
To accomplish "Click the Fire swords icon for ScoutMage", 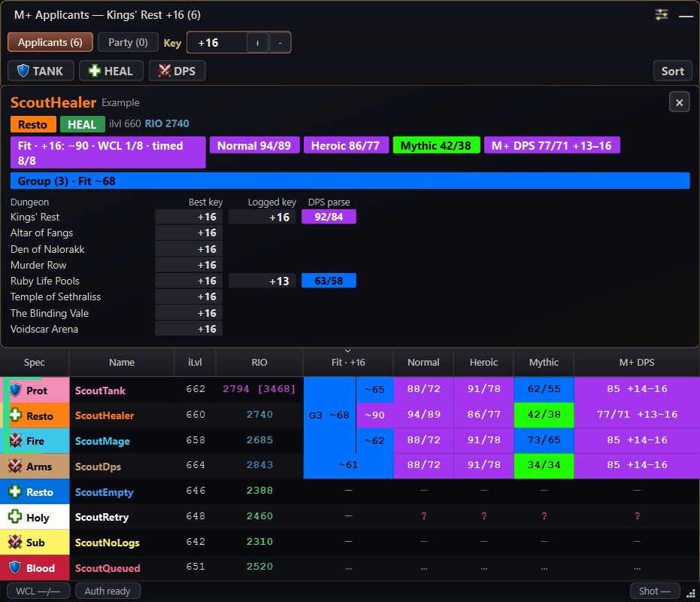I will point(15,441).
